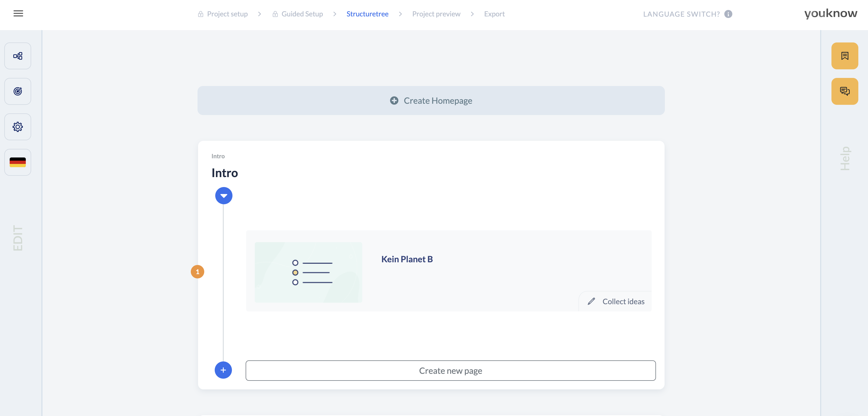Screen dimensions: 868x416
Task: Click the German flag language icon
Action: [x=18, y=162]
